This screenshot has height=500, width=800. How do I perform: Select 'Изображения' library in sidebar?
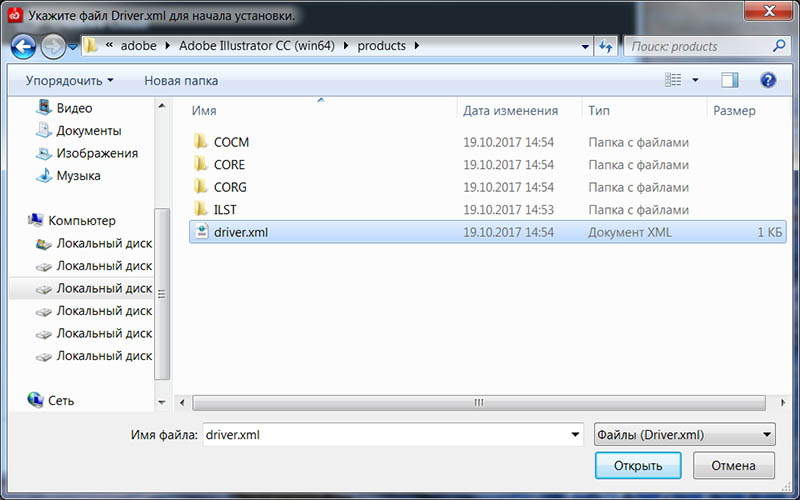pyautogui.click(x=97, y=153)
